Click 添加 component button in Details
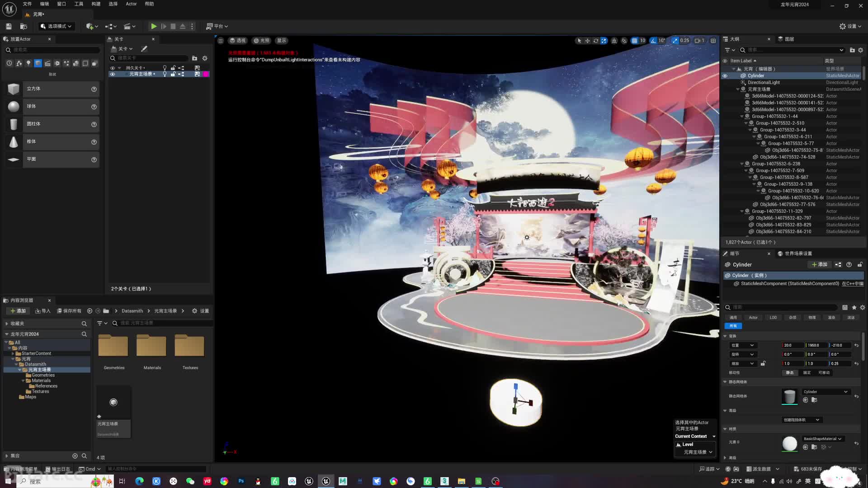 (x=820, y=265)
